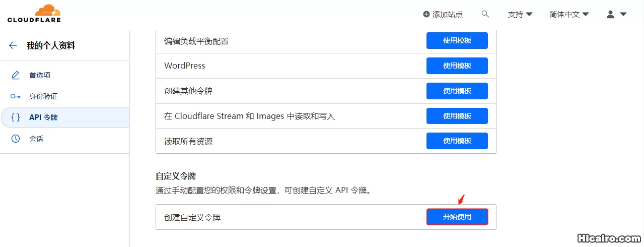Screen dimensions: 644x247
Task: Expand the account dropdown arrow
Action: [x=623, y=15]
